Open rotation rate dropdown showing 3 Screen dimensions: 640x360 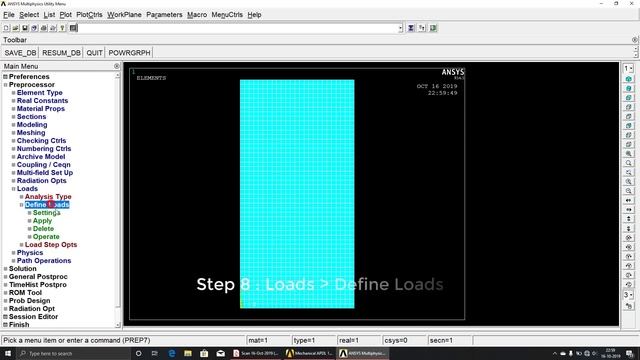[629, 295]
